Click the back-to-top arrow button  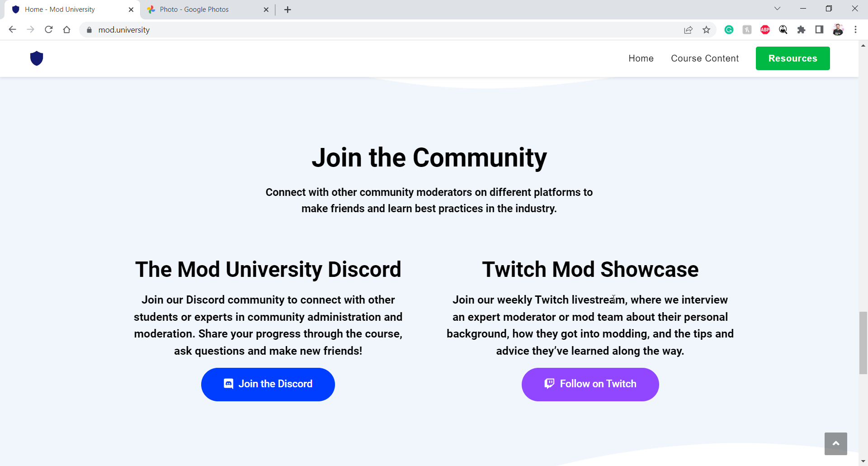(x=835, y=444)
